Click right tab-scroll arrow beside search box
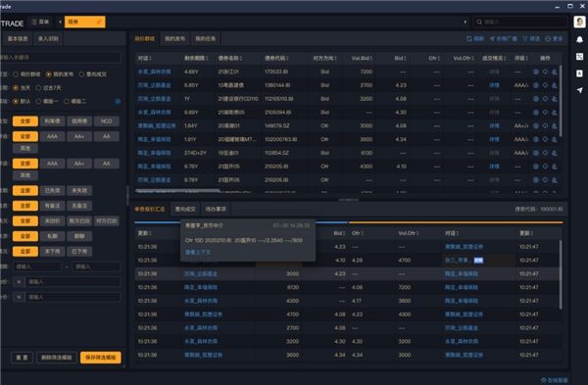This screenshot has width=588, height=385. pyautogui.click(x=465, y=22)
